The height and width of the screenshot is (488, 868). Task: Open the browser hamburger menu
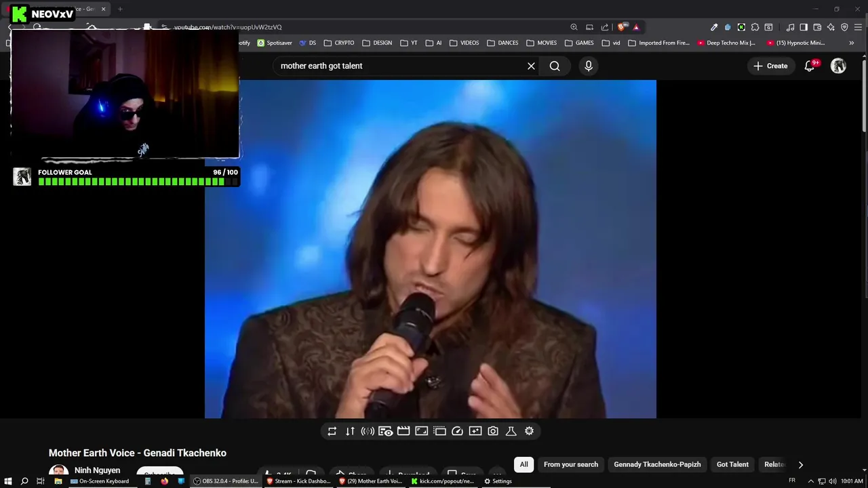(858, 27)
